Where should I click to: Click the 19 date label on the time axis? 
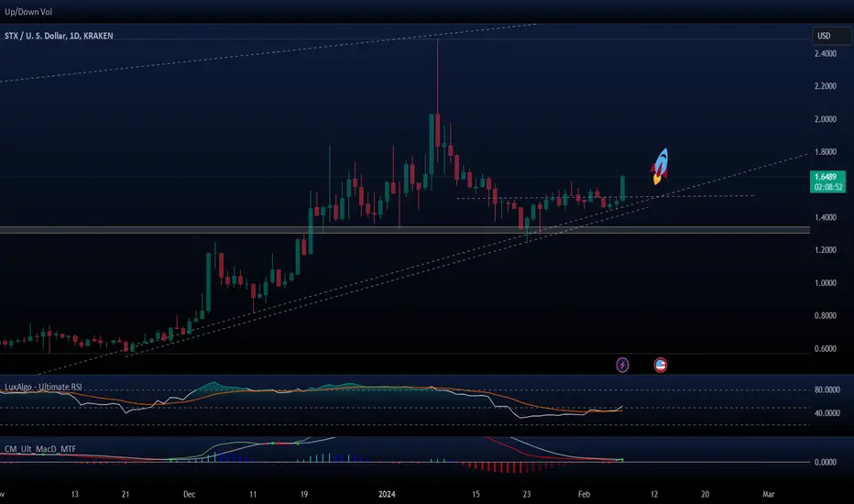pos(304,494)
